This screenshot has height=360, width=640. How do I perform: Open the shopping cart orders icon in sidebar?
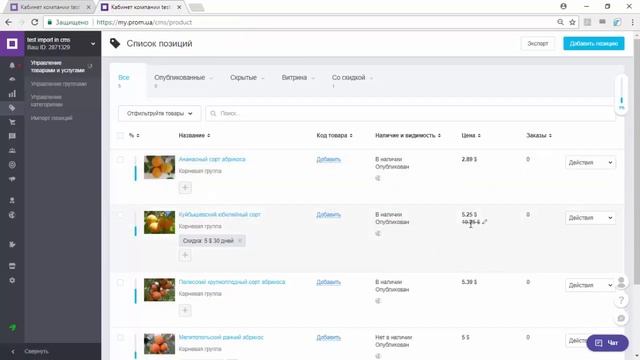pos(12,122)
